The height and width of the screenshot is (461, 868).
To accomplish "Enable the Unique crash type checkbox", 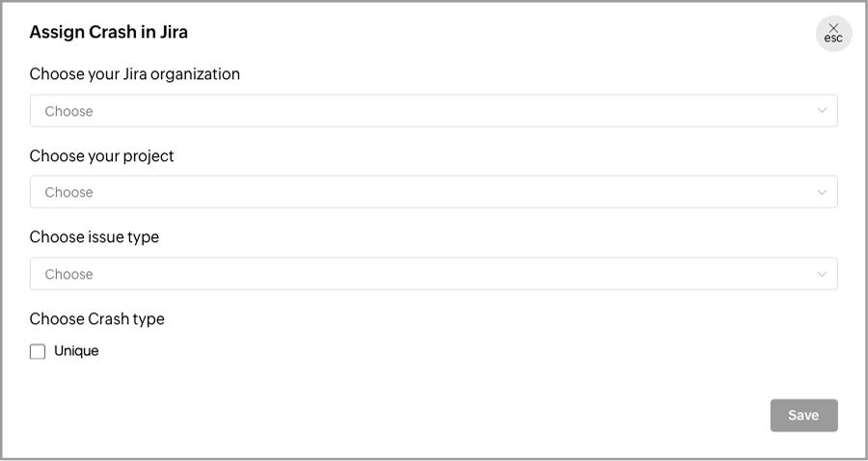I will [38, 352].
